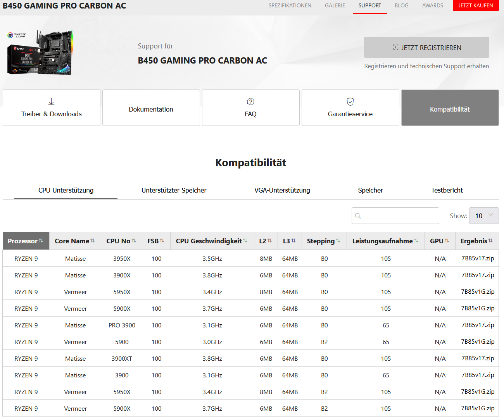The width and height of the screenshot is (504, 420).
Task: Select the 3.5GHz speed cell
Action: point(212,258)
